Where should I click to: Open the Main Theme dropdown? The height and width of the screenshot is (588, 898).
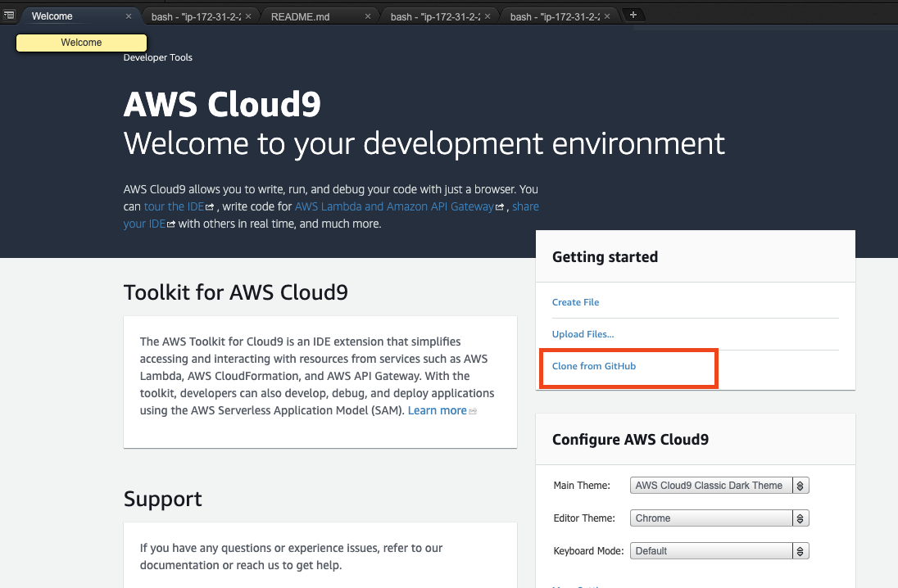tap(719, 485)
